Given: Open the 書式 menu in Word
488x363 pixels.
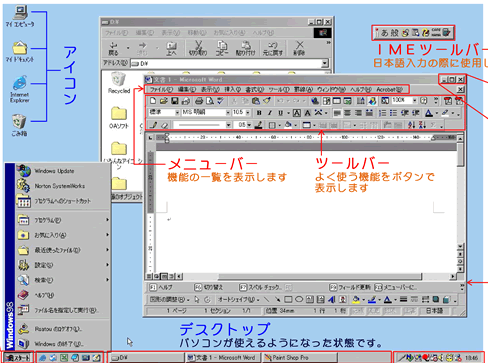Looking at the screenshot, I should pos(255,89).
